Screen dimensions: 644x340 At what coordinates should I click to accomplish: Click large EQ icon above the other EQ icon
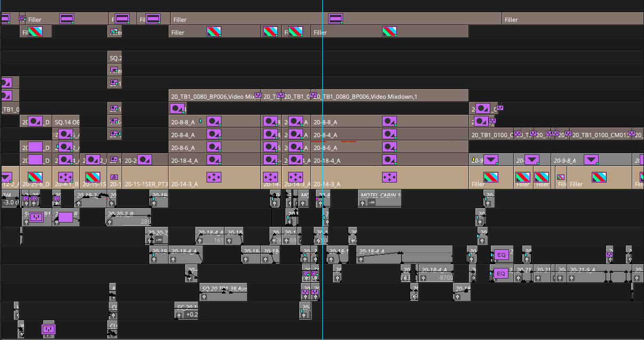500,255
